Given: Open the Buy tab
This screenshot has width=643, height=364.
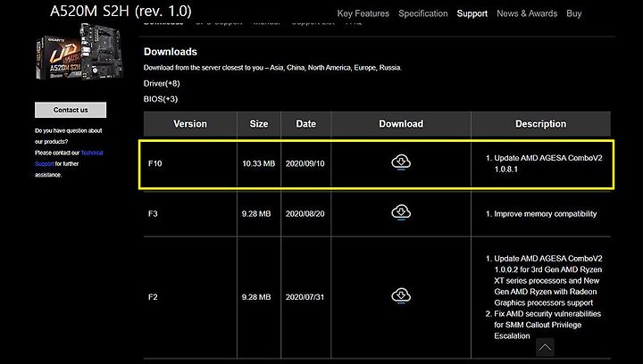Looking at the screenshot, I should pyautogui.click(x=573, y=13).
